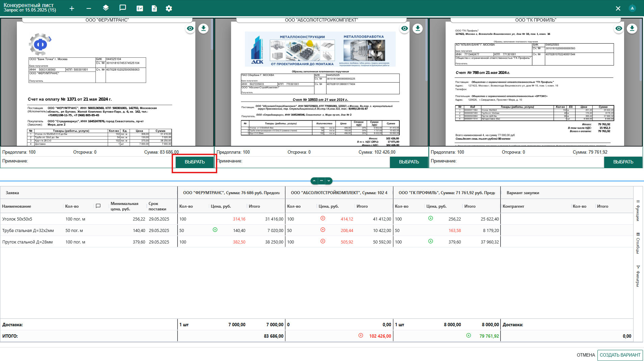
Task: Open settings gear in the header
Action: point(169,8)
